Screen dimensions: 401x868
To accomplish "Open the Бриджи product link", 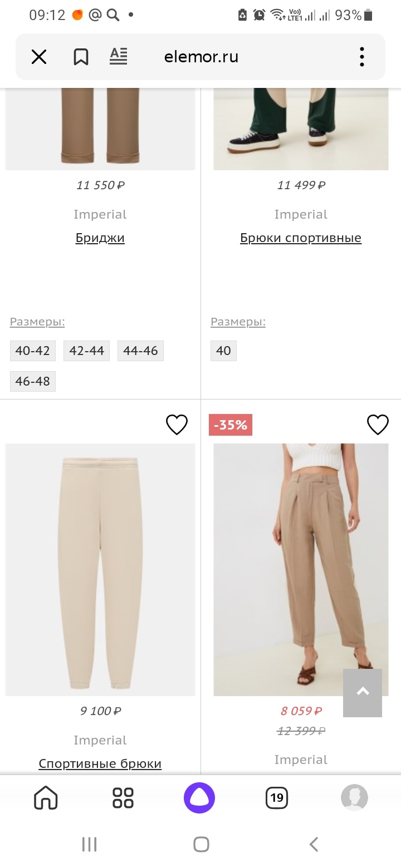I will click(100, 238).
